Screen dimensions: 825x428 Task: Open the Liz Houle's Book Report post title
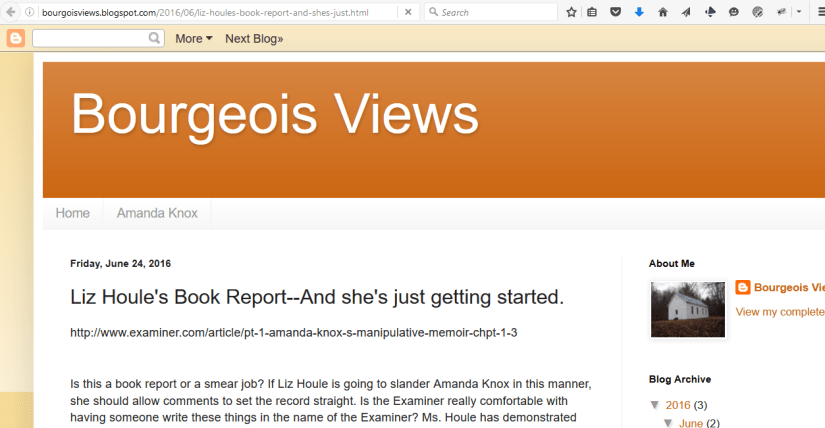[x=317, y=297]
